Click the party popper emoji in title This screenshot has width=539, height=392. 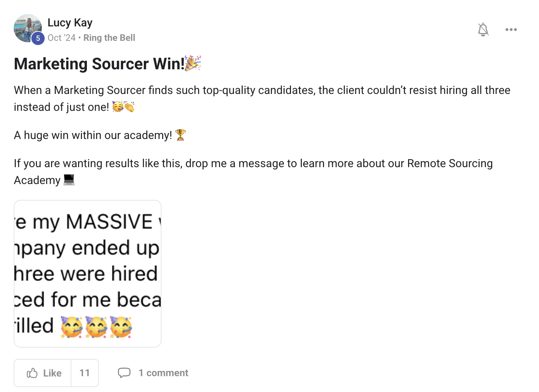click(193, 63)
